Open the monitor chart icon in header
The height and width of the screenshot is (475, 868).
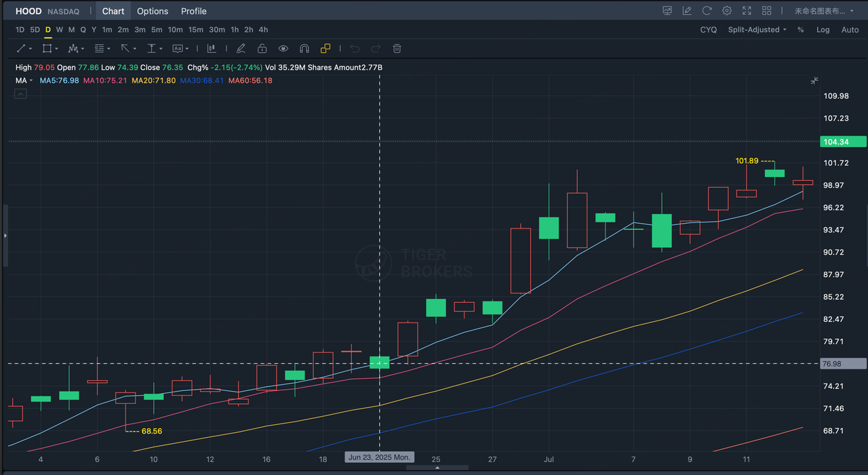[667, 11]
